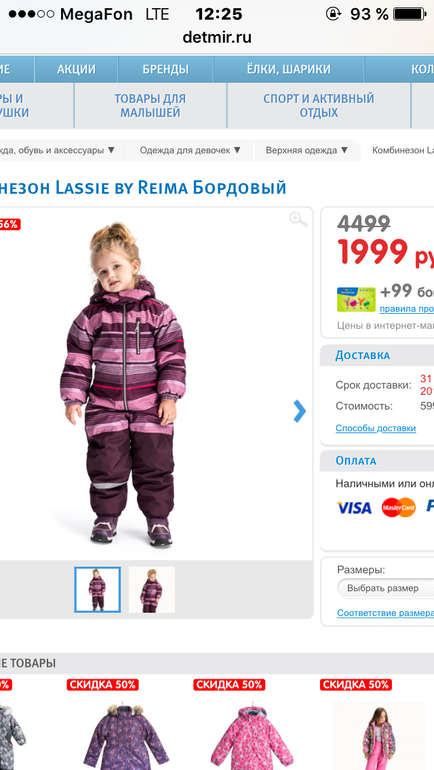Select the second product thumbnail (side view)
Viewport: 434px width, 770px height.
pyautogui.click(x=152, y=589)
